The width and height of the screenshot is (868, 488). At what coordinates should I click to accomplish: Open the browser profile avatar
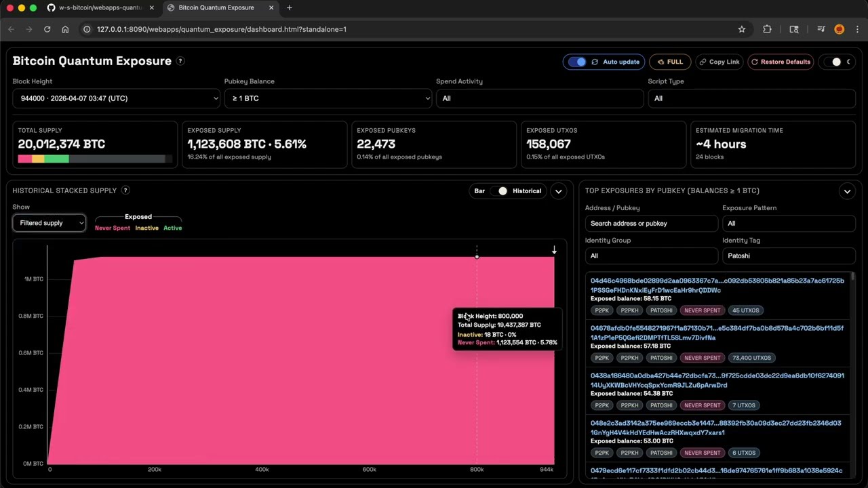point(839,29)
